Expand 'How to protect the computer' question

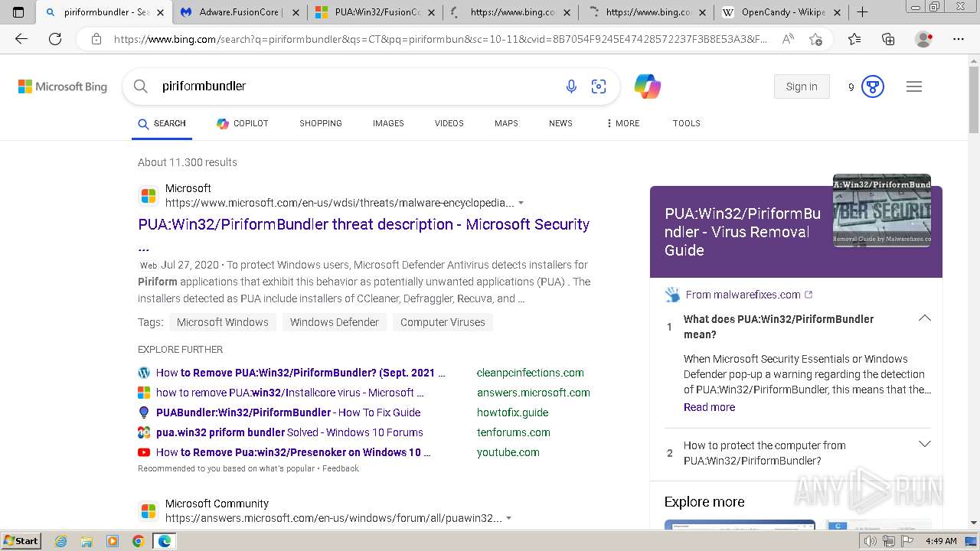[925, 445]
